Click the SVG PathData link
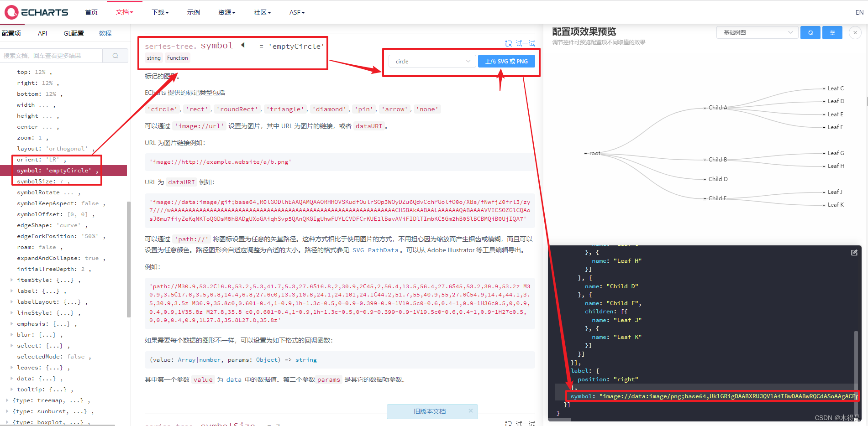Screen dimensions: 868x426 tap(375, 250)
